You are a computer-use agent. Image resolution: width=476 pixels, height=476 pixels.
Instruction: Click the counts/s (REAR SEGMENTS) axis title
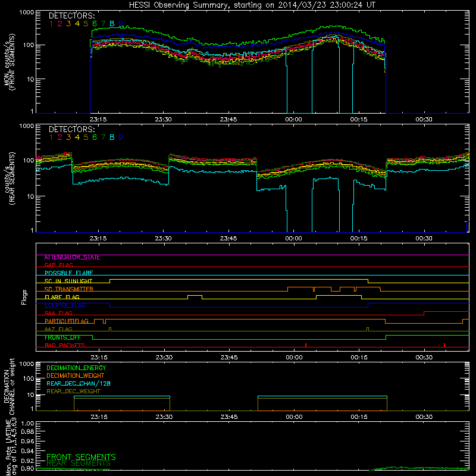(x=9, y=178)
